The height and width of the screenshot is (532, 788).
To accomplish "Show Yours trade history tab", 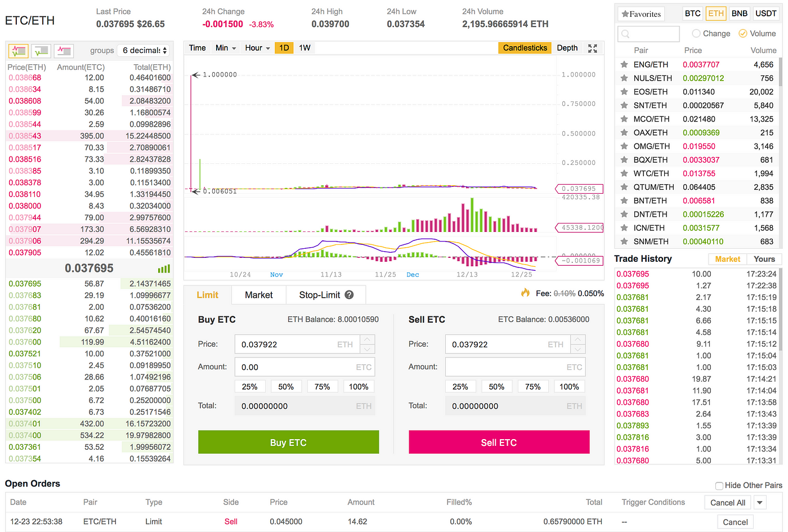I will pyautogui.click(x=764, y=259).
